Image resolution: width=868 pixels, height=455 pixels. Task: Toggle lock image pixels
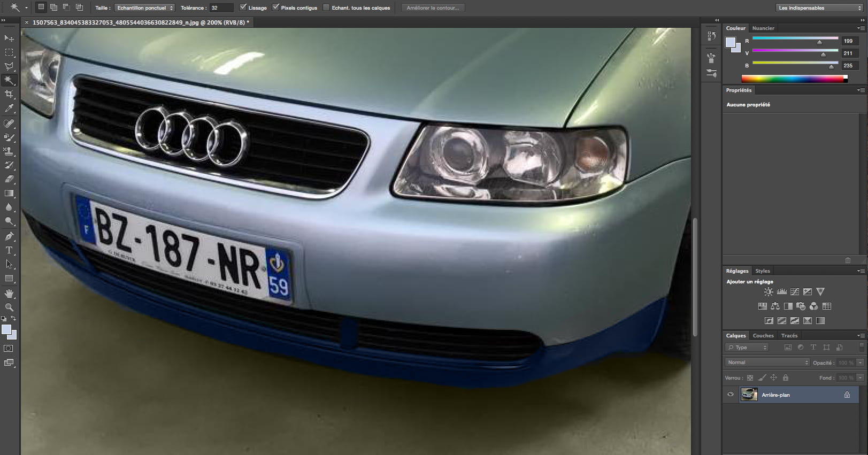pos(762,377)
